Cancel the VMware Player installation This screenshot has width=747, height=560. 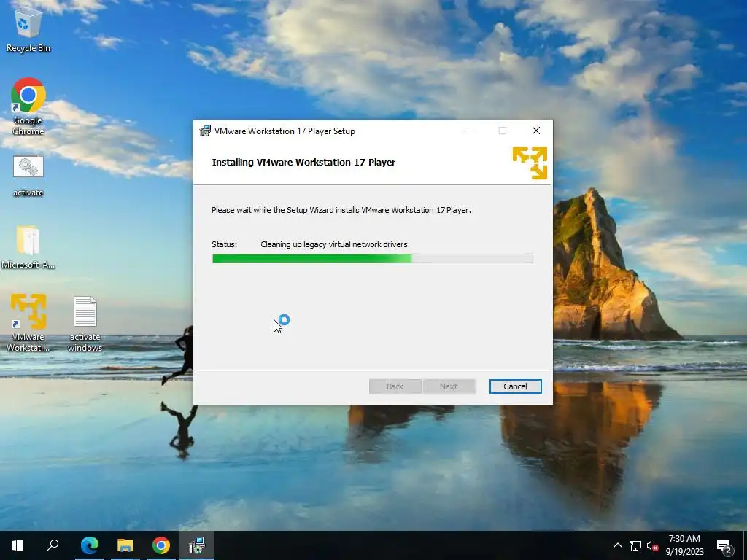tap(516, 386)
